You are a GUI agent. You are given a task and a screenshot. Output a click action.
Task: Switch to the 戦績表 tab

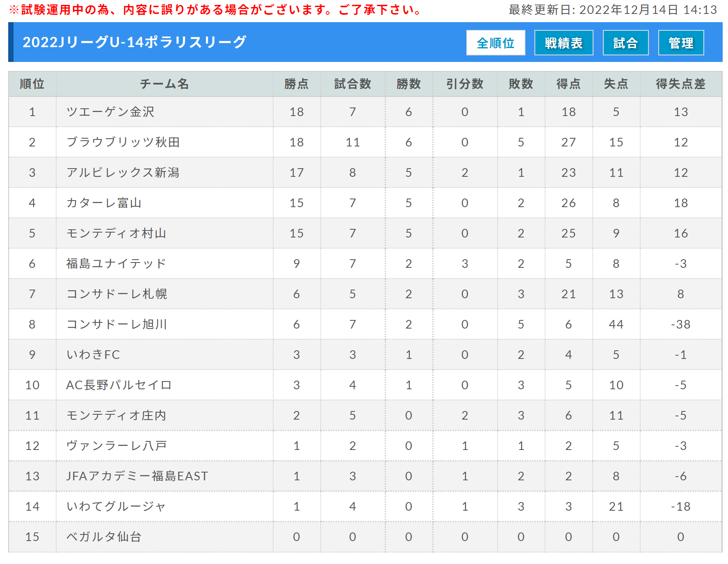pos(564,43)
